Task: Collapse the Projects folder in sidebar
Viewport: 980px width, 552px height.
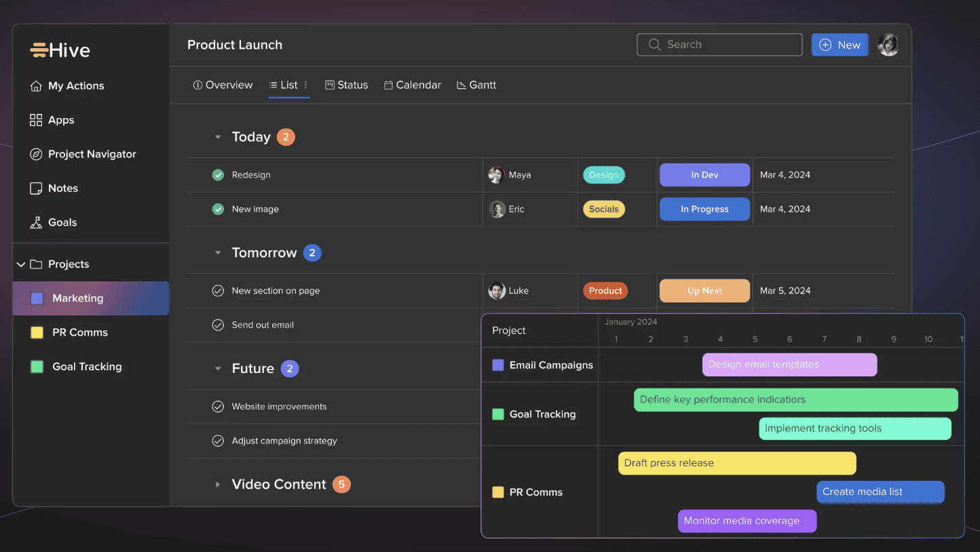Action: click(21, 264)
